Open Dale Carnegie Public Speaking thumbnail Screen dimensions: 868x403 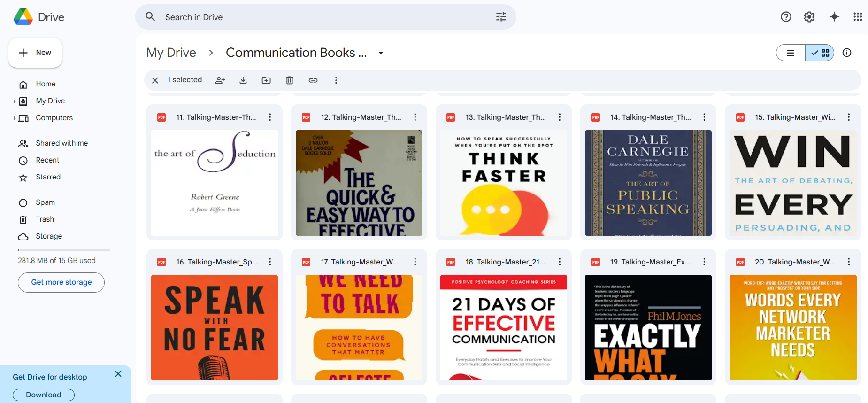coord(648,183)
